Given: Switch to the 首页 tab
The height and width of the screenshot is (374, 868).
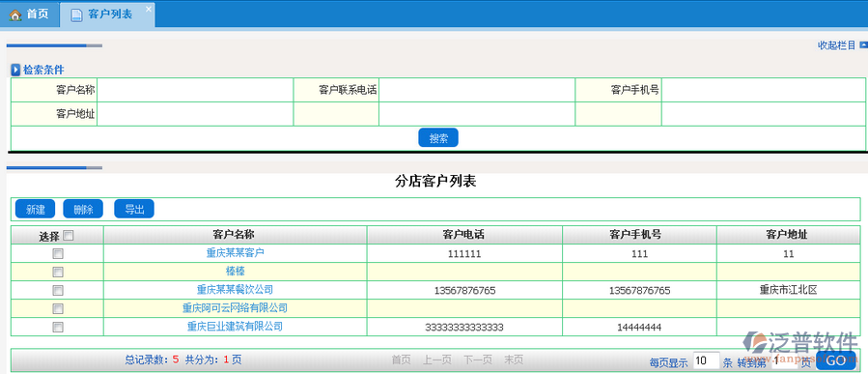Looking at the screenshot, I should tap(29, 14).
